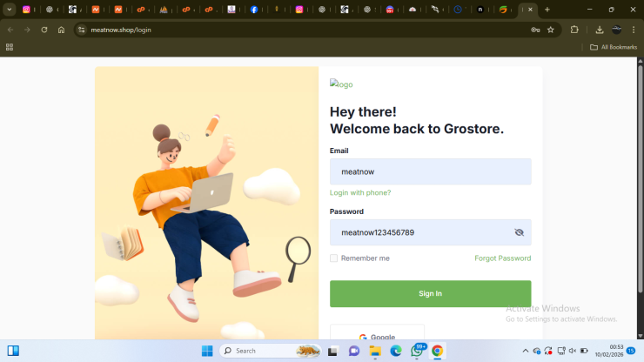The image size is (644, 362).
Task: Open the clock showing 00:53
Action: pos(609,351)
